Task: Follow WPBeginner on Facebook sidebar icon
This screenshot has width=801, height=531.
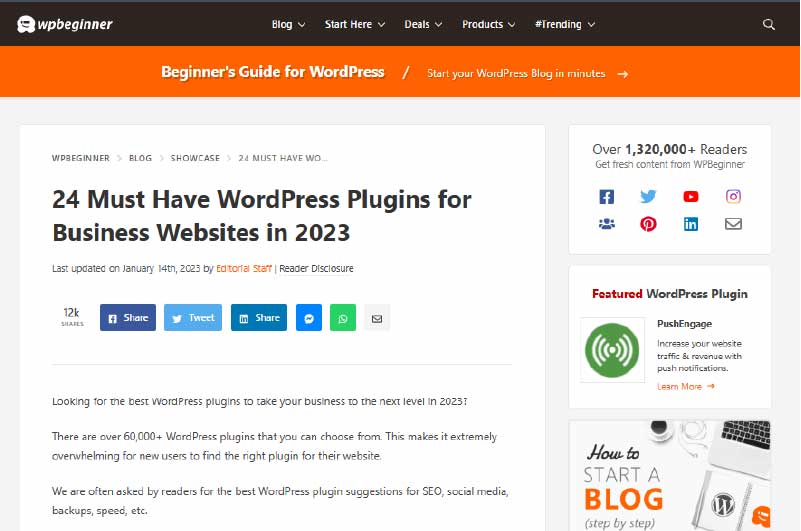Action: (606, 197)
